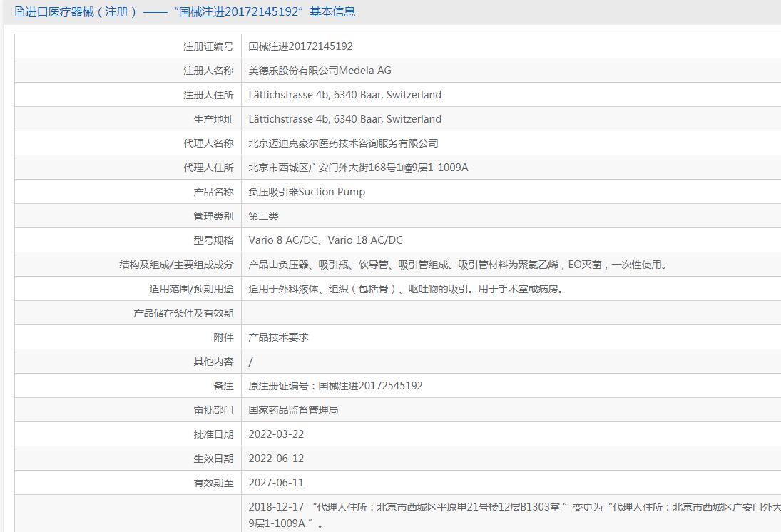Click the 注册人名称 label
Image resolution: width=781 pixels, height=532 pixels.
[208, 71]
